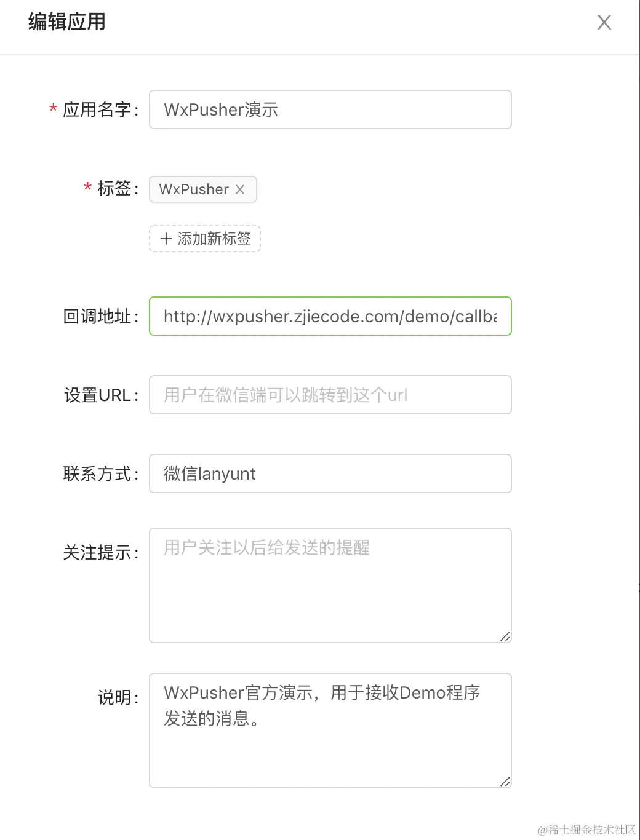The height and width of the screenshot is (840, 640).
Task: Click the WxPusher演示 application name text
Action: coord(222,109)
